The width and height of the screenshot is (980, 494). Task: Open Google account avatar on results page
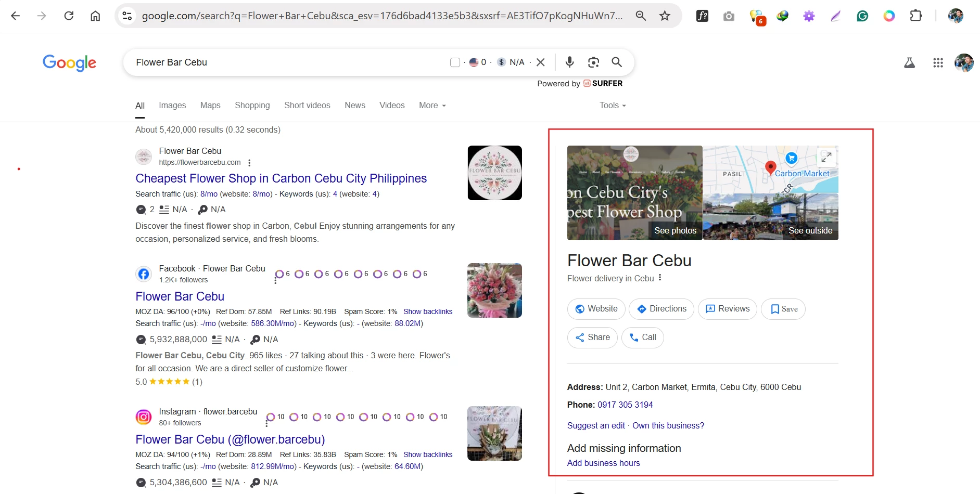(x=964, y=63)
